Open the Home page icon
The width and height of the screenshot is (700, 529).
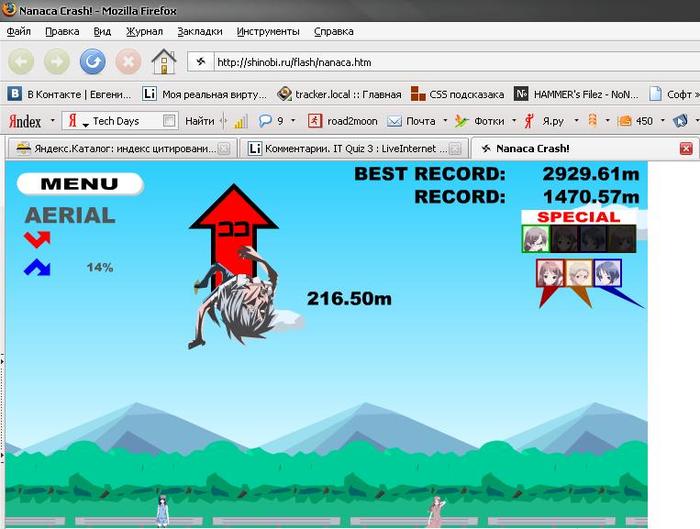coord(164,62)
